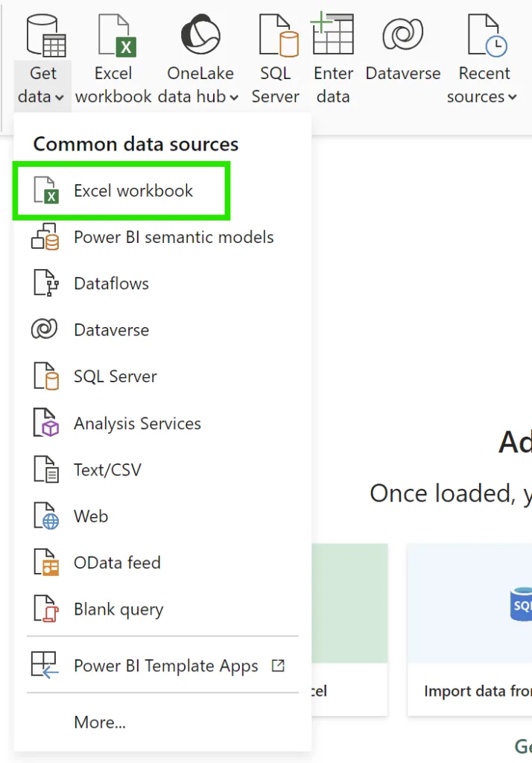
Task: Expand the OneLake data hub dropdown arrow
Action: (x=234, y=98)
